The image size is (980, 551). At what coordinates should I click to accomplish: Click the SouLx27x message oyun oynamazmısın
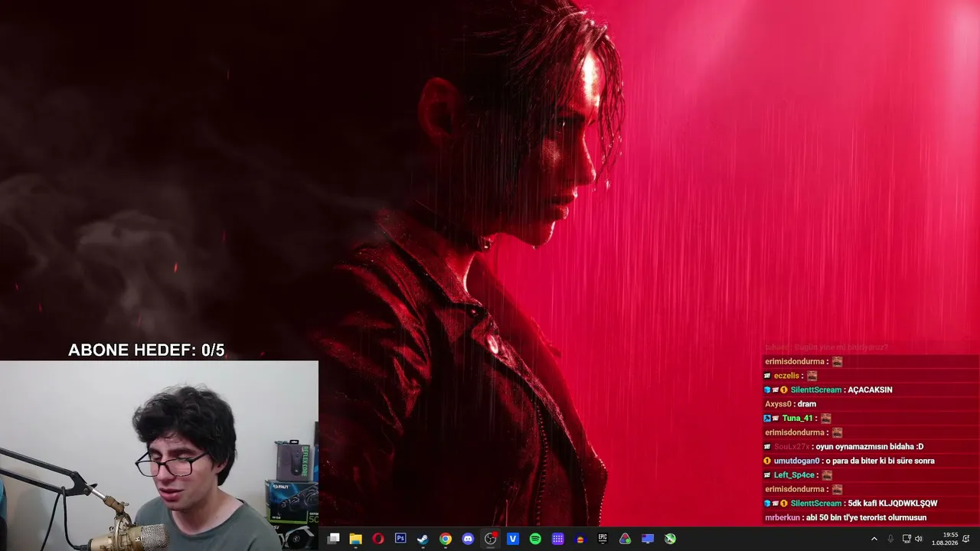(x=870, y=447)
